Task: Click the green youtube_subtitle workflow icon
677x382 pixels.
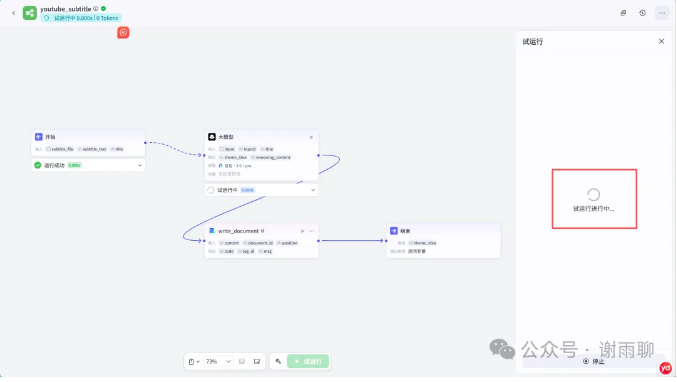Action: click(30, 13)
